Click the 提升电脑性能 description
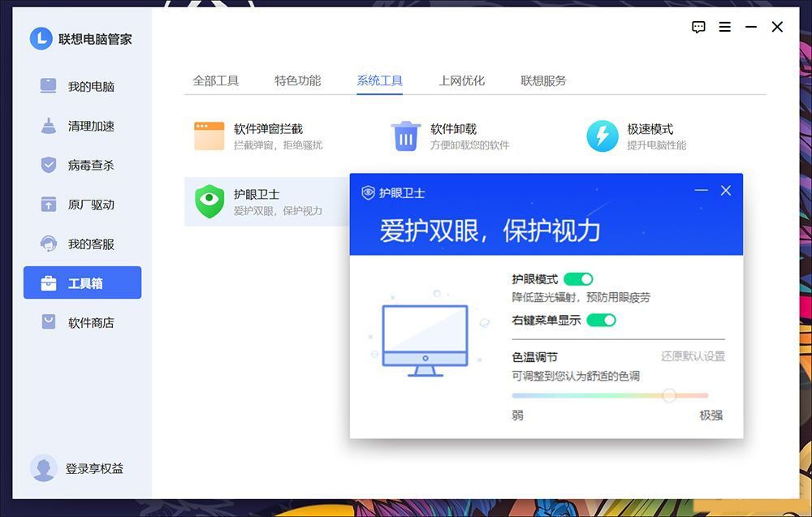The width and height of the screenshot is (812, 517). coord(657,145)
